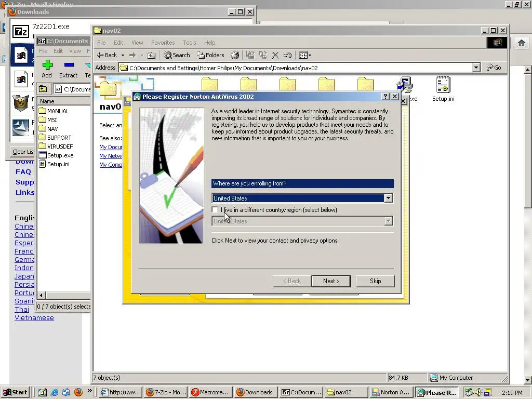Click Add plus icon in 7-Zip File Manager
The height and width of the screenshot is (399, 532).
point(47,69)
